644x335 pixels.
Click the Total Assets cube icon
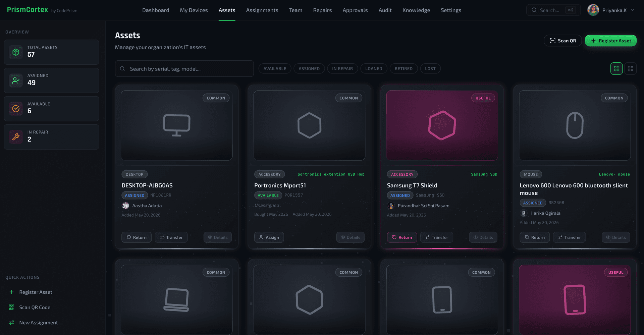[x=16, y=52]
